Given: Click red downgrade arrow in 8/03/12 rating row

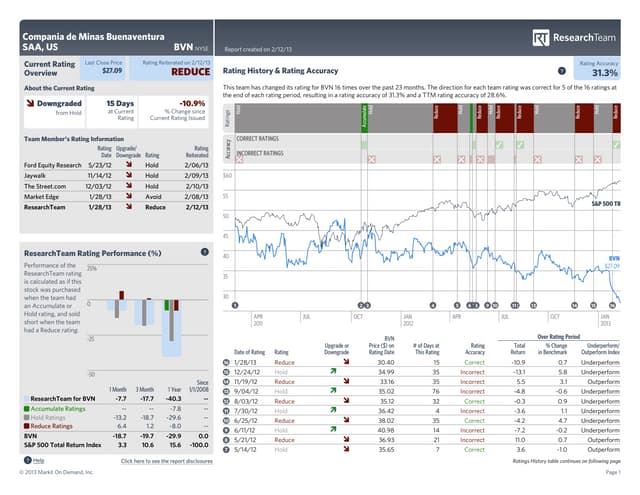Looking at the screenshot, I should [346, 401].
